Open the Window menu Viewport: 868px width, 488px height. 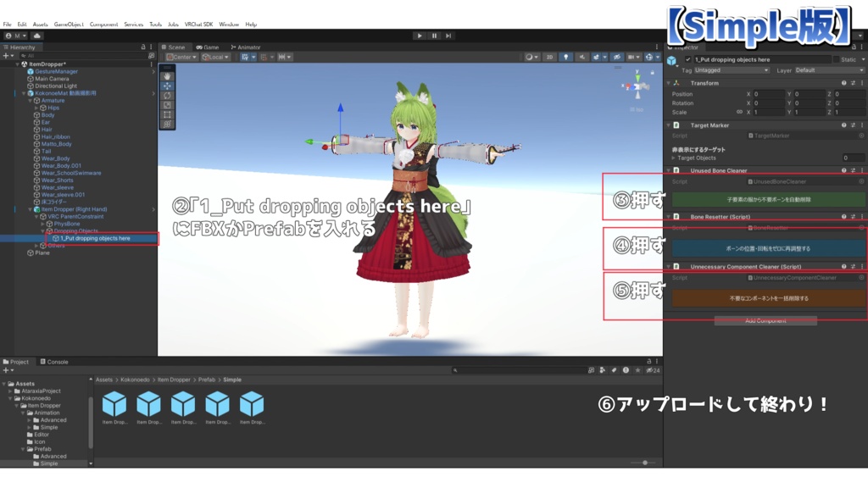[x=229, y=25]
